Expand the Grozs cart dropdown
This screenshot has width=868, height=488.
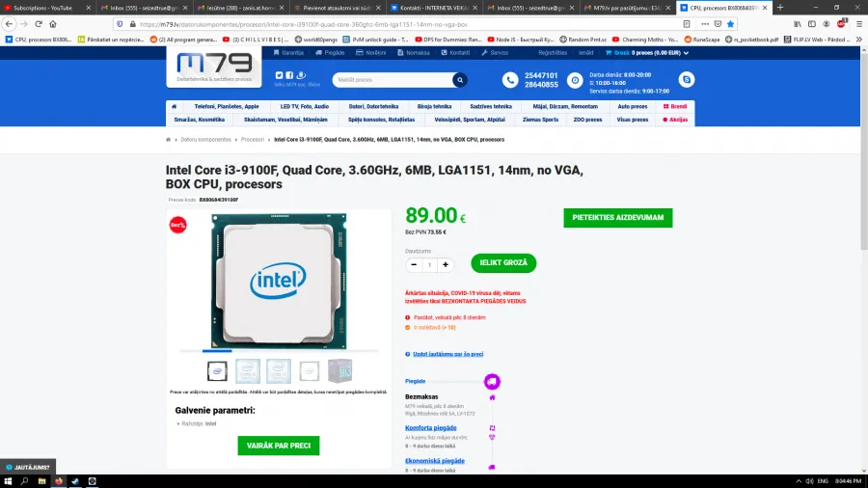click(646, 53)
